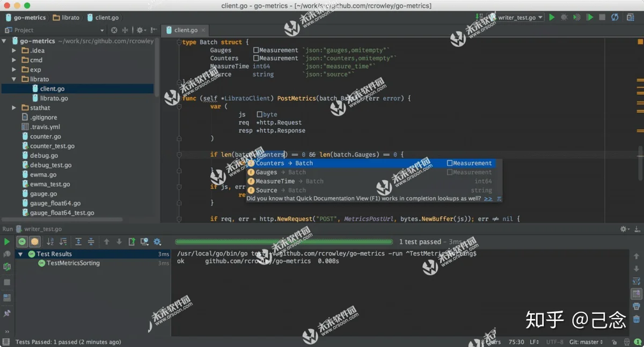The image size is (644, 347).
Task: Collapse the librato folder
Action: [14, 79]
